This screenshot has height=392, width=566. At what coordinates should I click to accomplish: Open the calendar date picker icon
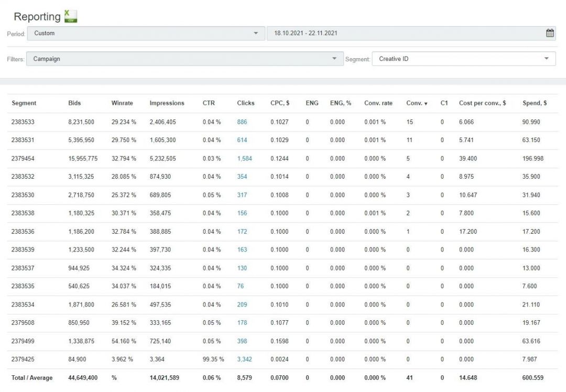pos(550,33)
